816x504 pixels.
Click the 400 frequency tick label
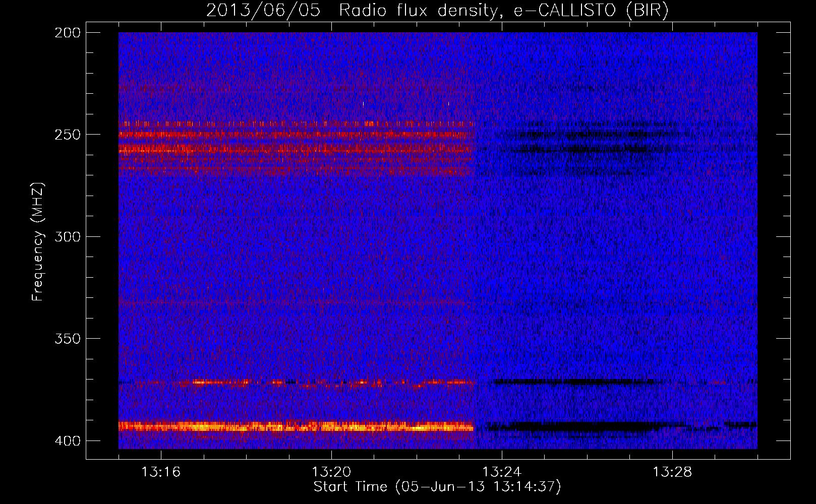[x=68, y=441]
